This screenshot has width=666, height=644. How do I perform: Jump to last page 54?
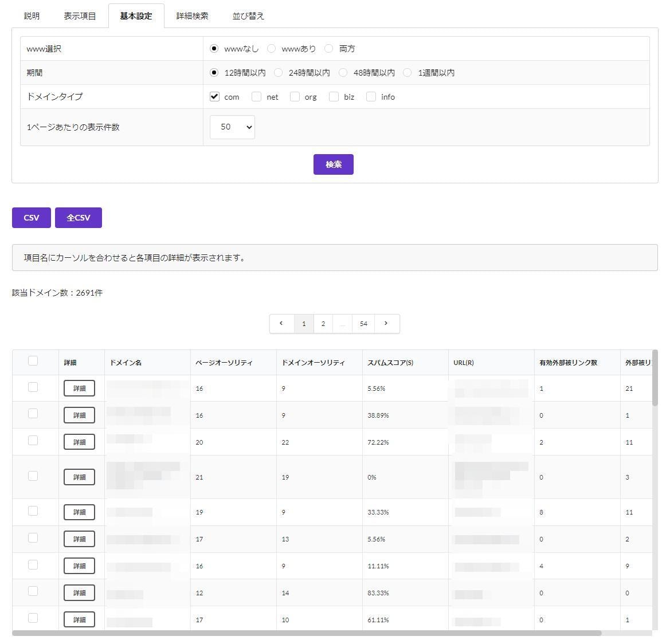click(363, 324)
